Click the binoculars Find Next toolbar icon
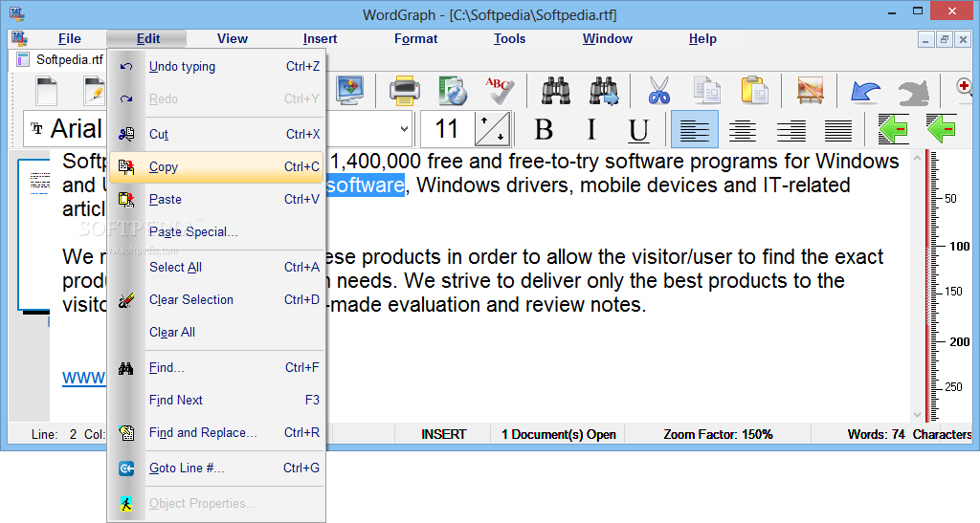The height and width of the screenshot is (523, 980). coord(604,91)
